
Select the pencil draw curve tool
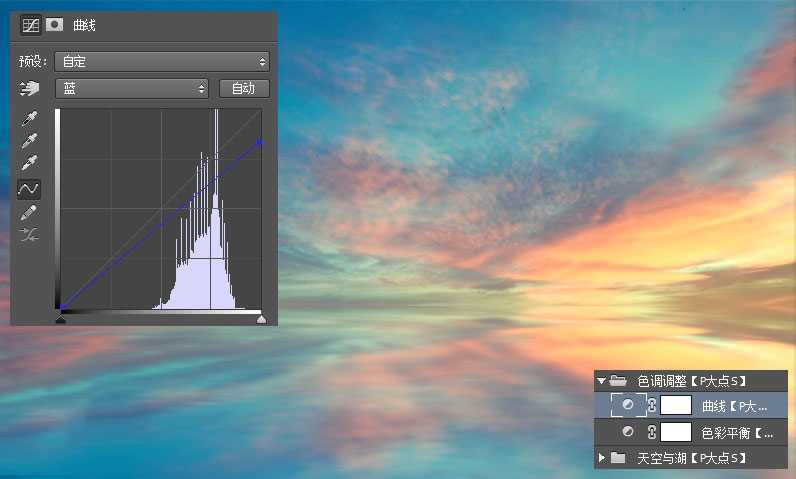[30, 212]
